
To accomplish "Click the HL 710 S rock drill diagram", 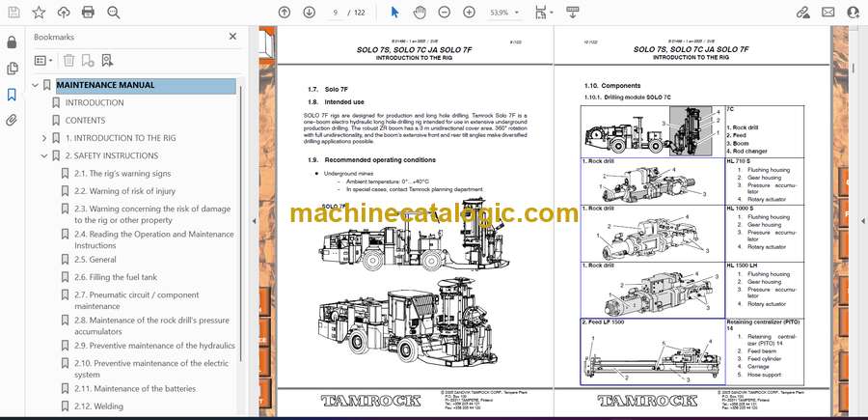I will tap(653, 185).
